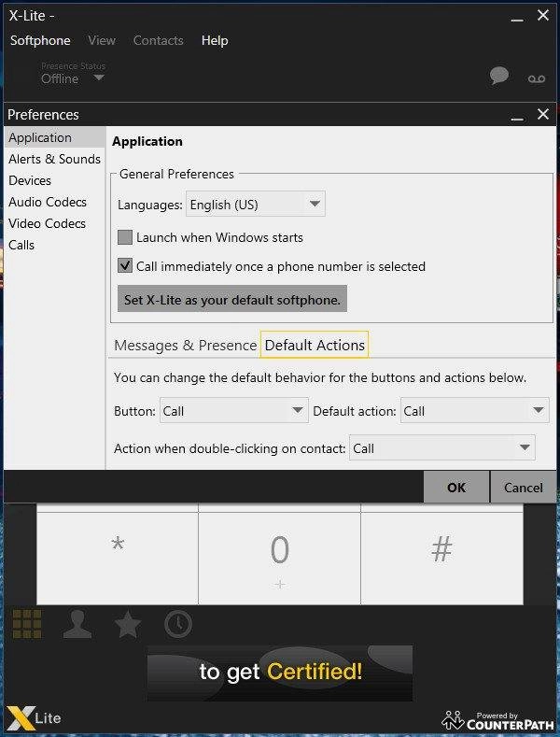Image resolution: width=560 pixels, height=737 pixels.
Task: Tap the star key on dialpad
Action: [118, 558]
